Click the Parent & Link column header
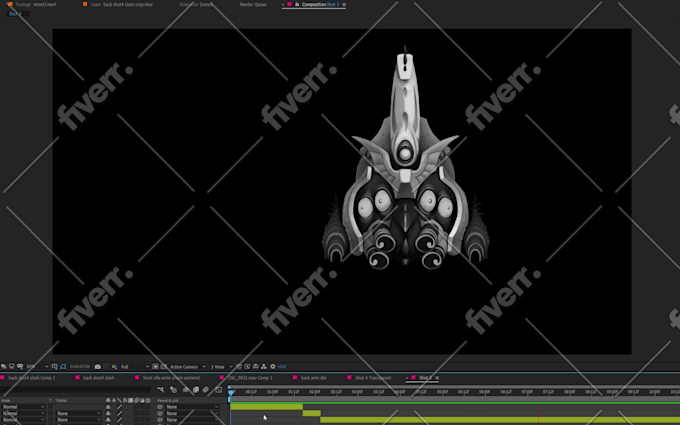Image resolution: width=680 pixels, height=425 pixels. 168,400
